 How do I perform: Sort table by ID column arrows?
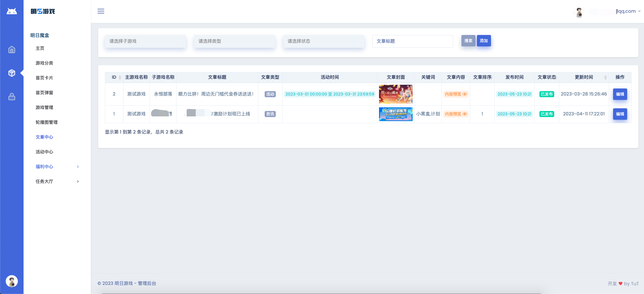(x=120, y=77)
